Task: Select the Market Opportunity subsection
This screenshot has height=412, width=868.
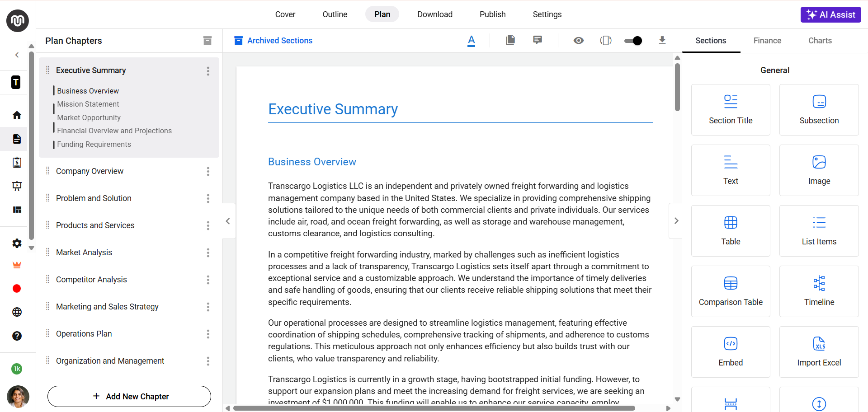Action: [89, 117]
